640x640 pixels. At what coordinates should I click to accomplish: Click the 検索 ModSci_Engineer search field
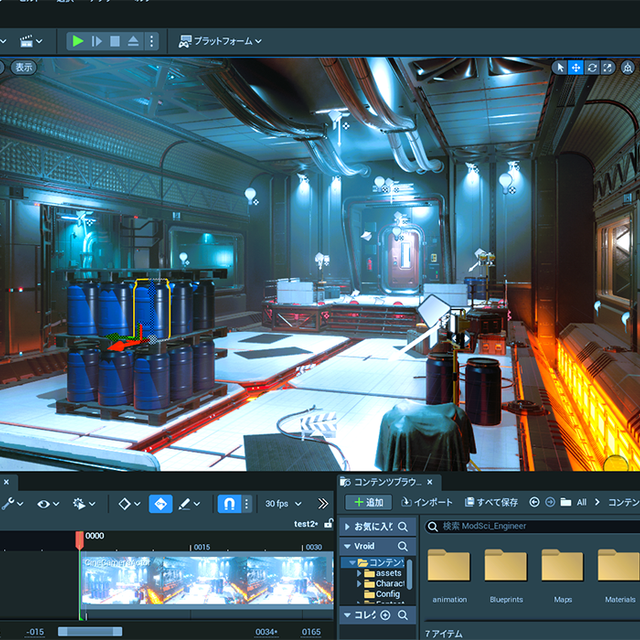[x=532, y=527]
